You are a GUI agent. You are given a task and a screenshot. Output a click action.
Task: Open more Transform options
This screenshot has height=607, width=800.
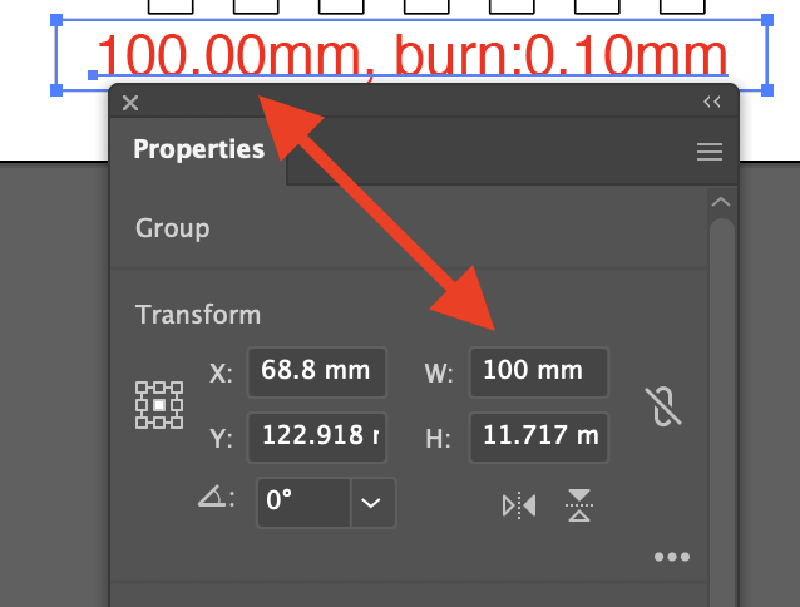[x=672, y=557]
